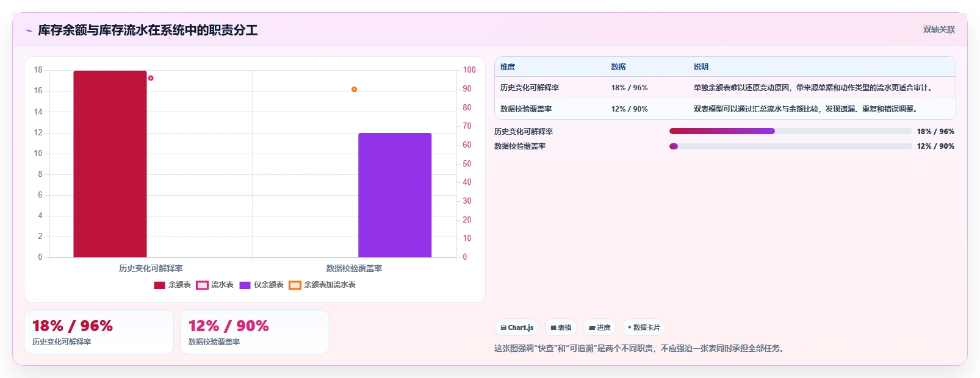Click the 双轴关联 tag in the header
This screenshot has width=980, height=378.
[939, 29]
